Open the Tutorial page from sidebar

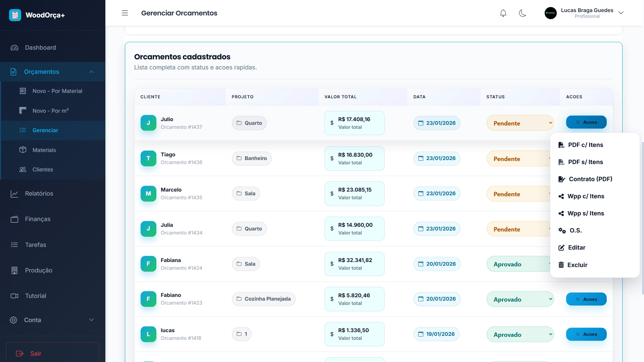point(36,296)
